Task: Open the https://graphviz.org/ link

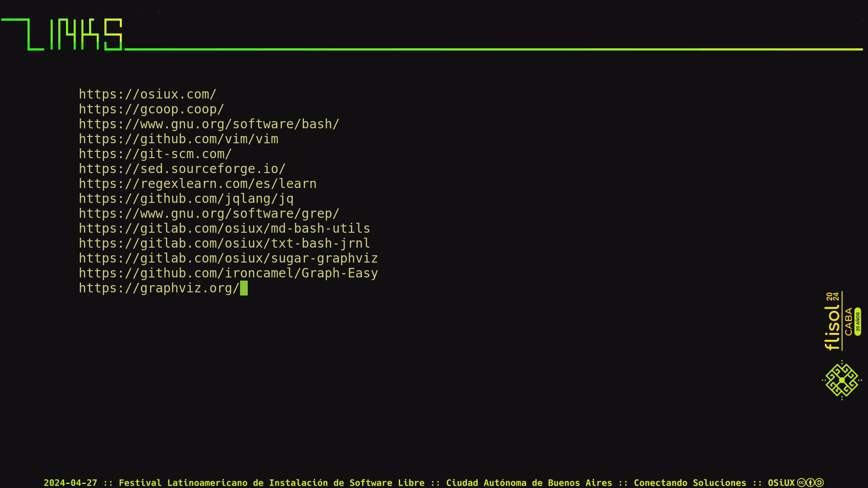Action: tap(159, 288)
